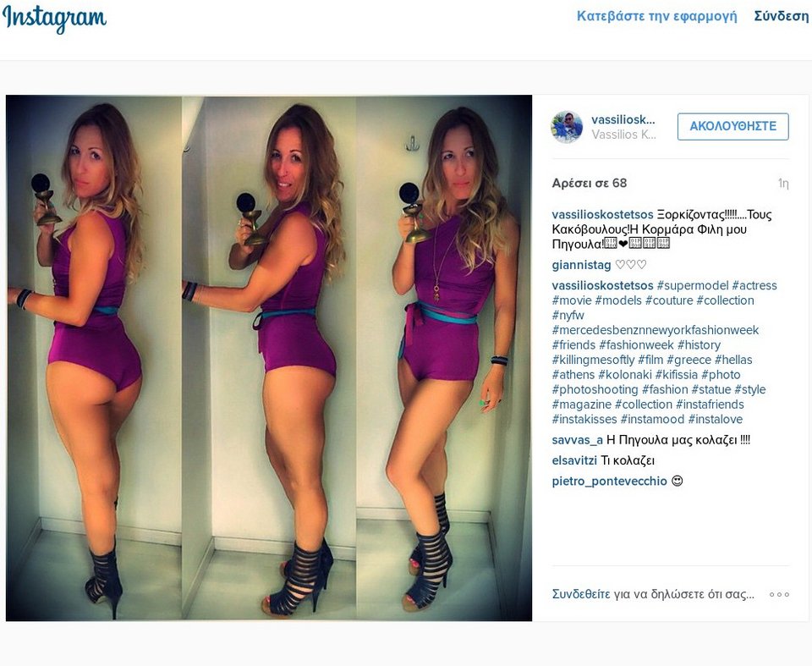Open commenter savvas_a's profile
The image size is (812, 666).
578,441
